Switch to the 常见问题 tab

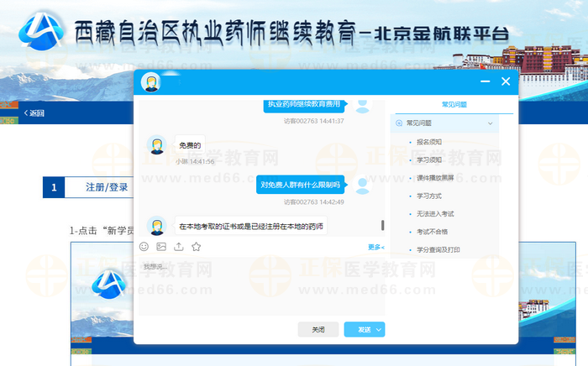(x=454, y=104)
